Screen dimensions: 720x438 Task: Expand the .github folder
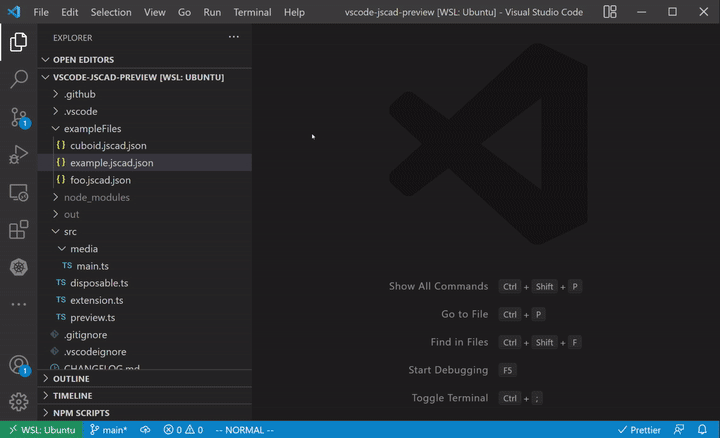tap(145, 94)
